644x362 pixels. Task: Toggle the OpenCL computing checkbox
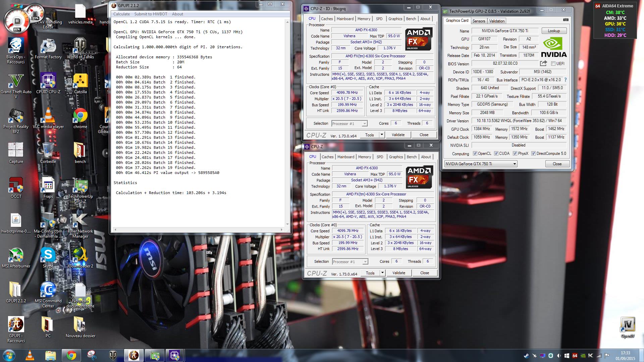[475, 154]
